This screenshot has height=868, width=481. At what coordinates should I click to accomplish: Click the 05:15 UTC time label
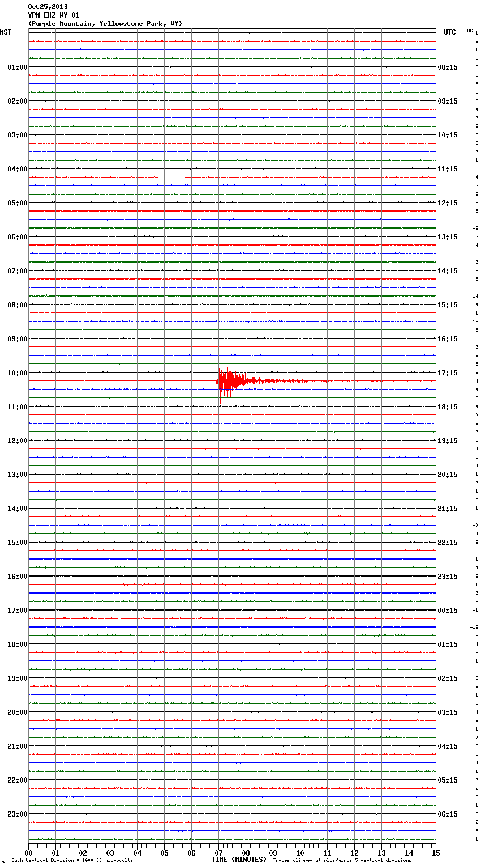pos(448,780)
